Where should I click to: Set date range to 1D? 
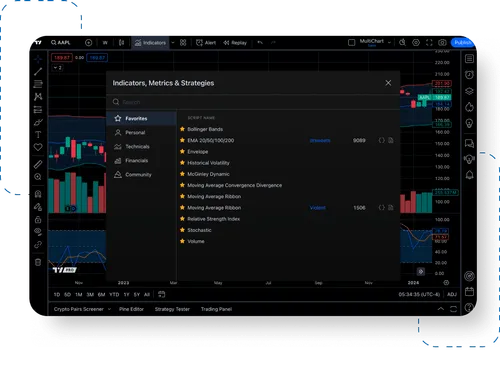tap(57, 295)
